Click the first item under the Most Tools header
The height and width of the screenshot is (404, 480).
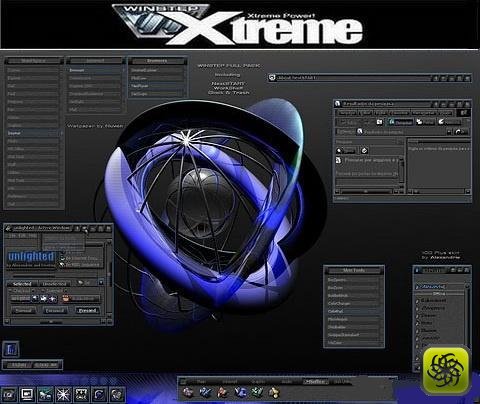click(354, 280)
